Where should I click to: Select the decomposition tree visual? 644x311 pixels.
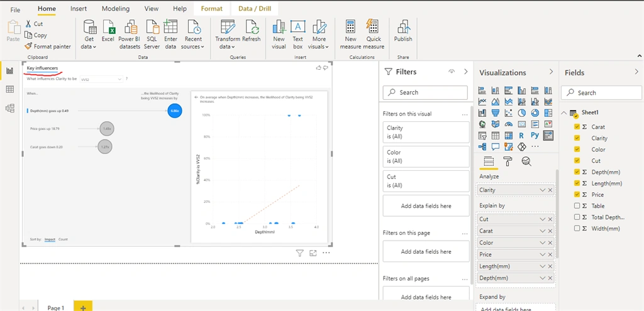pos(482,146)
